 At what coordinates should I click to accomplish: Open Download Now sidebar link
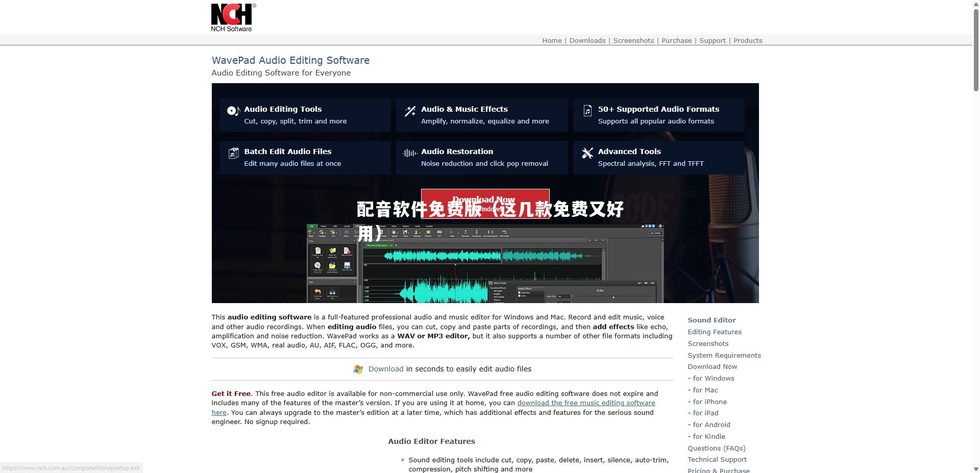[x=712, y=367]
